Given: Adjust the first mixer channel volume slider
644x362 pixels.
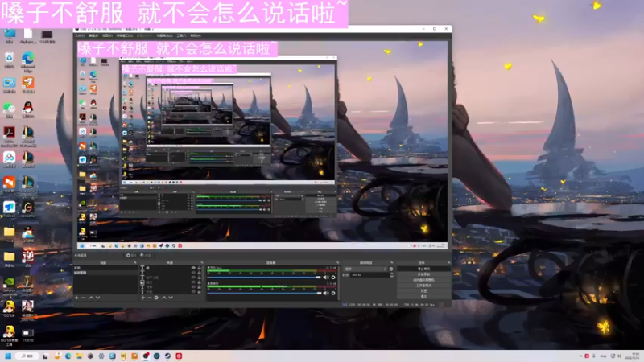Looking at the screenshot, I should [x=265, y=278].
